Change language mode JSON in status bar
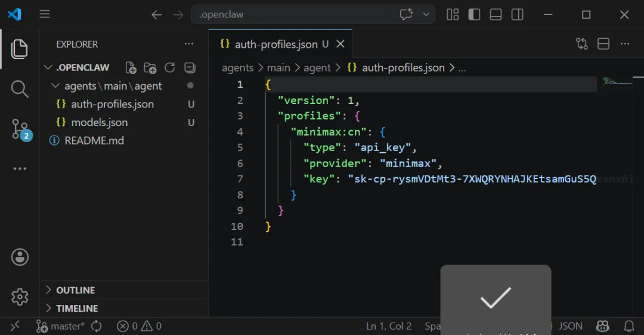Viewport: 644px width, 335px height. click(570, 327)
